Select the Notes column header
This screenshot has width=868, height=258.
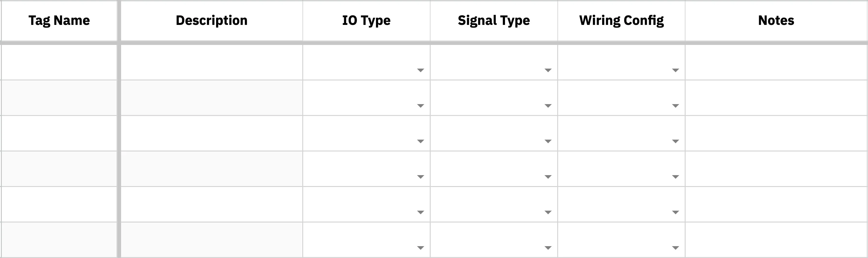pos(776,21)
